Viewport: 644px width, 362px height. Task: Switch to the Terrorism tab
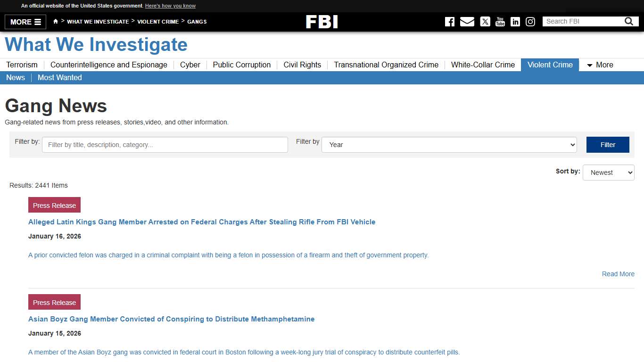coord(22,65)
